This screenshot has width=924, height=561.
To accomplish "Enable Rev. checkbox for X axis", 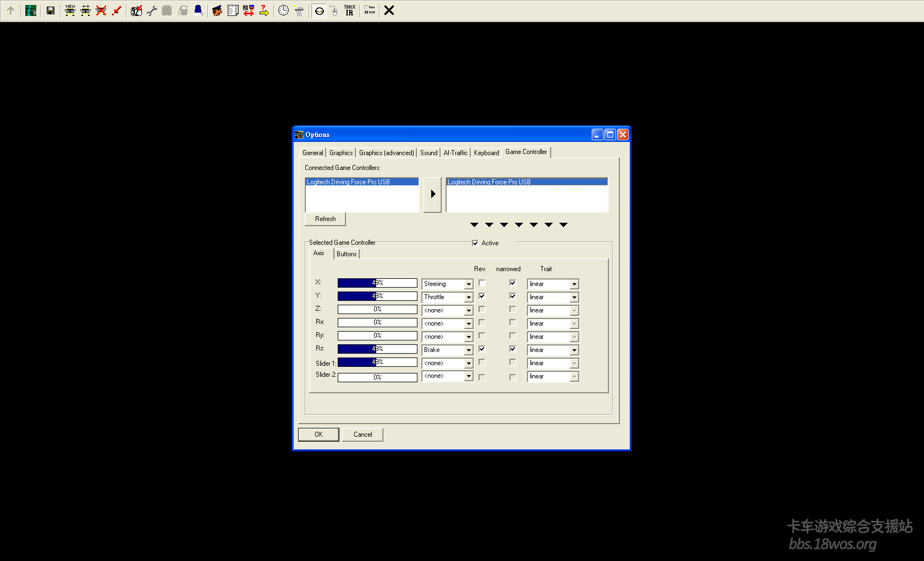I will [482, 283].
